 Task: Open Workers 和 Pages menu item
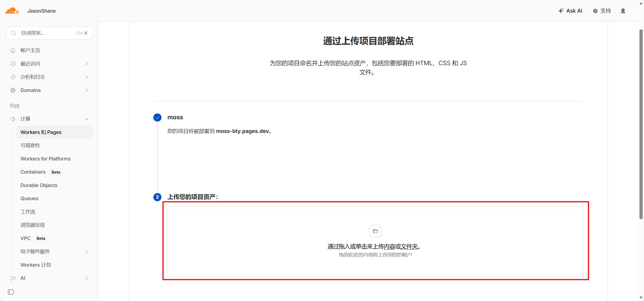pos(41,132)
